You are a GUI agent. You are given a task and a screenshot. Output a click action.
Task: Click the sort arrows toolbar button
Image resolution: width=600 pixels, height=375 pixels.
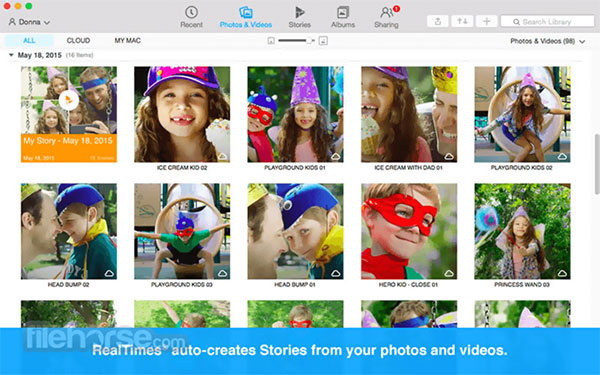462,21
